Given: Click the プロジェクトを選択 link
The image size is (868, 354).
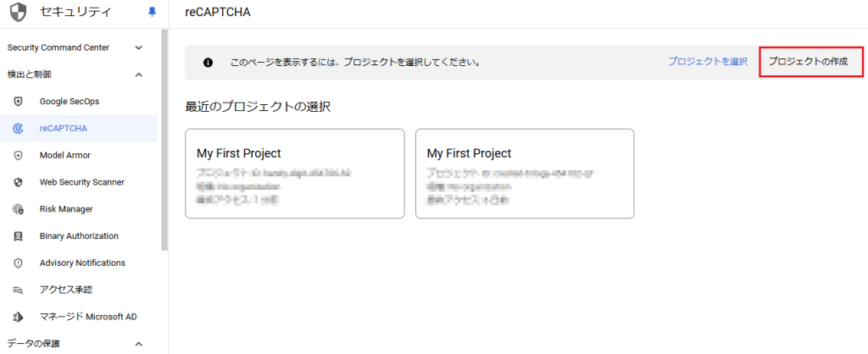Looking at the screenshot, I should tap(707, 62).
